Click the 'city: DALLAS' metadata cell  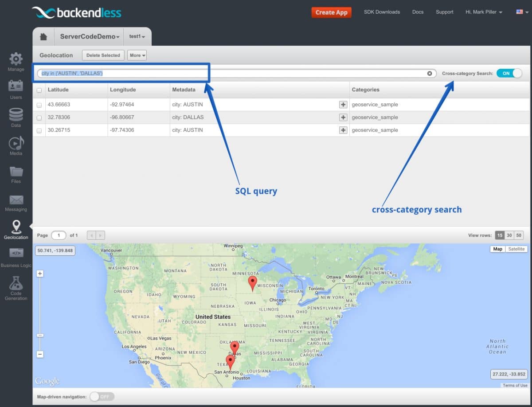188,117
